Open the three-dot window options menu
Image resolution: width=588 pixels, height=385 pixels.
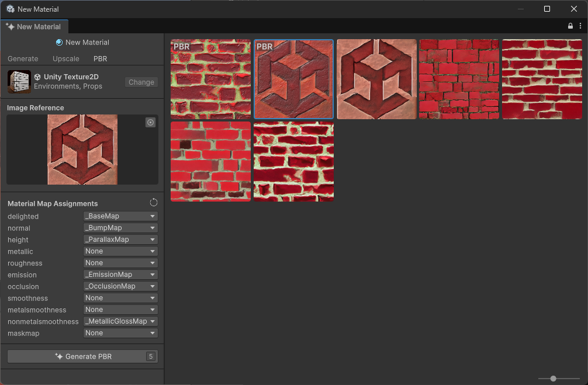580,26
